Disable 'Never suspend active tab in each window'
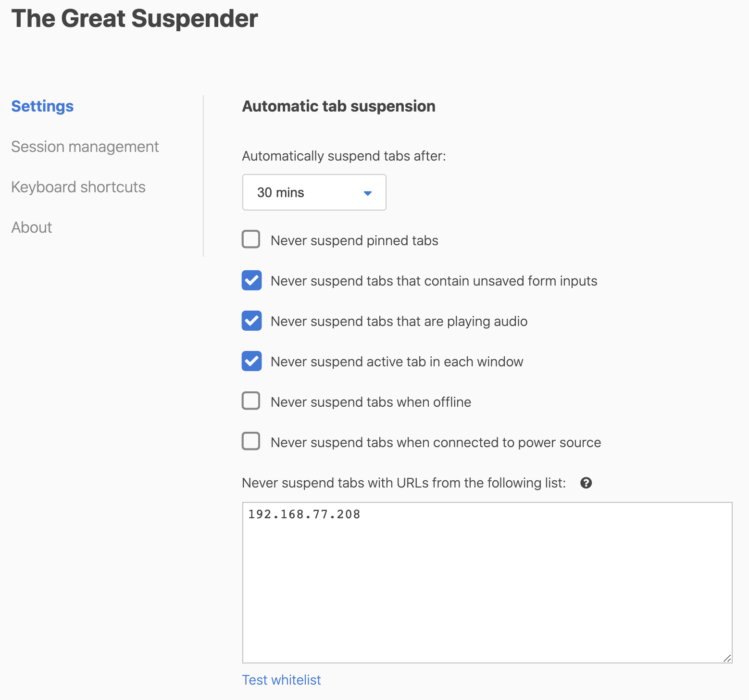The image size is (749, 700). tap(251, 362)
